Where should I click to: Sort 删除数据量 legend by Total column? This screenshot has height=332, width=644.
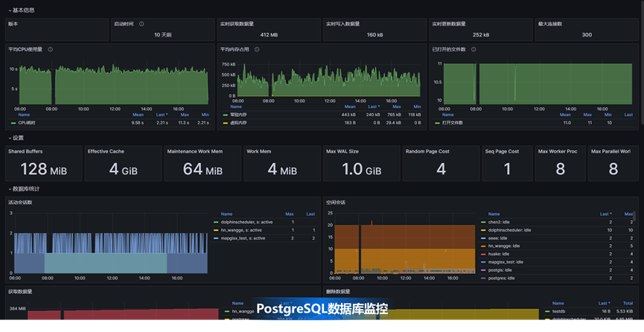(628, 303)
